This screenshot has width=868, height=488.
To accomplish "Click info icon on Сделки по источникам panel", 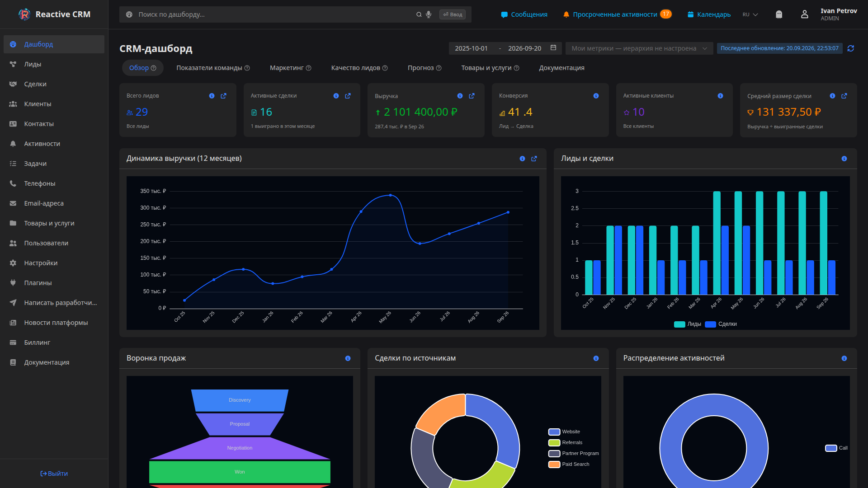I will pos(596,358).
